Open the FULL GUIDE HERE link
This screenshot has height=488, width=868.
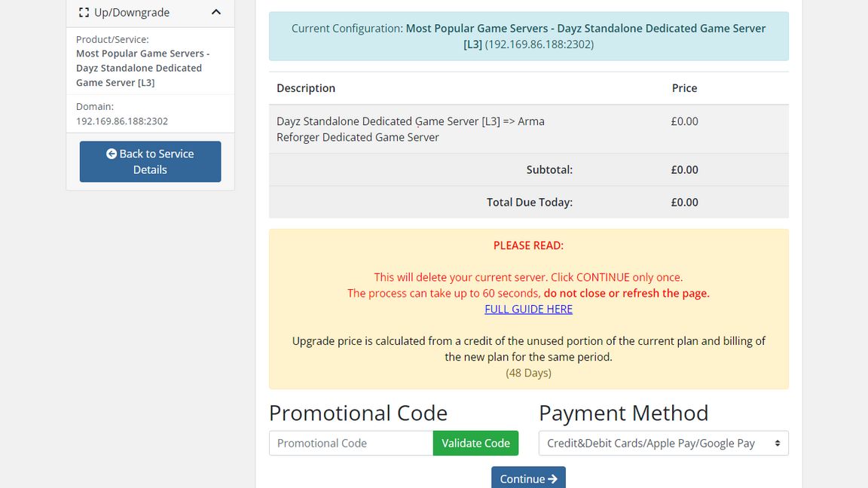(x=528, y=309)
